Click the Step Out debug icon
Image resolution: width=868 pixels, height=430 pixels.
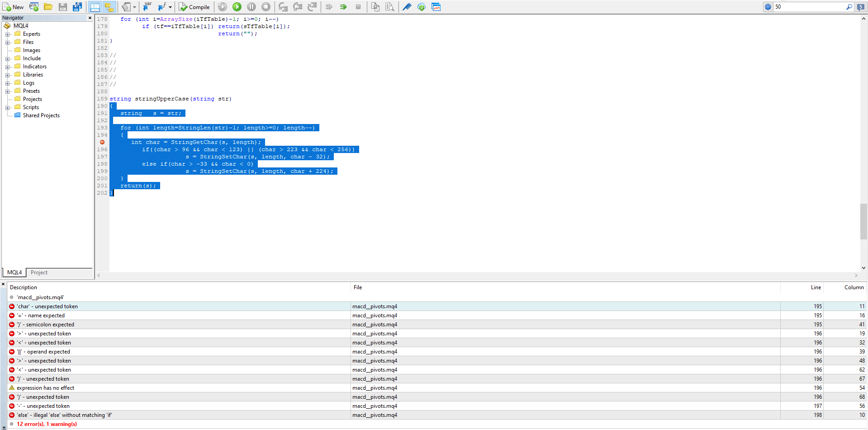click(312, 7)
